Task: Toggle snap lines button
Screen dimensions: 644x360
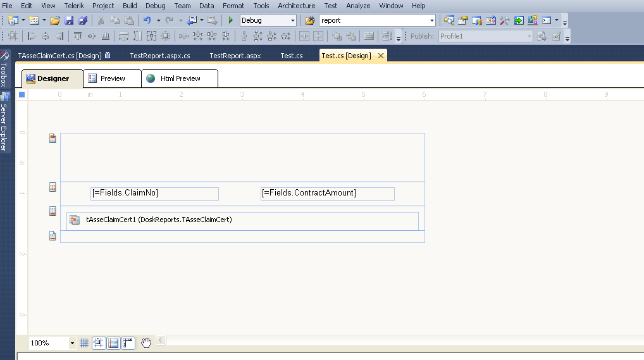Action: tap(113, 343)
